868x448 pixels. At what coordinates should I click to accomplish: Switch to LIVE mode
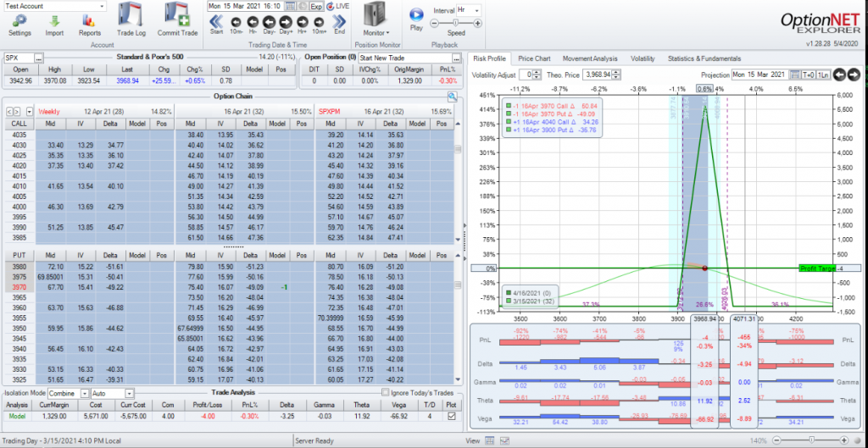(337, 6)
